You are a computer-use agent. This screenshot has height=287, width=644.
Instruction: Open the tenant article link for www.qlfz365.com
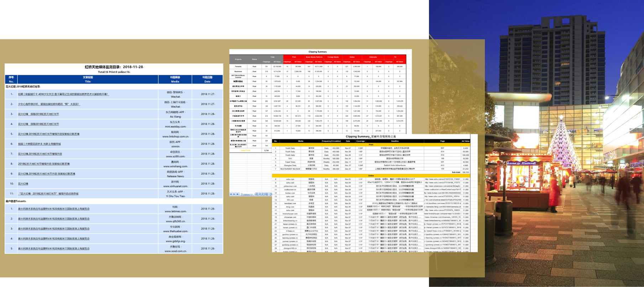pyautogui.click(x=54, y=219)
